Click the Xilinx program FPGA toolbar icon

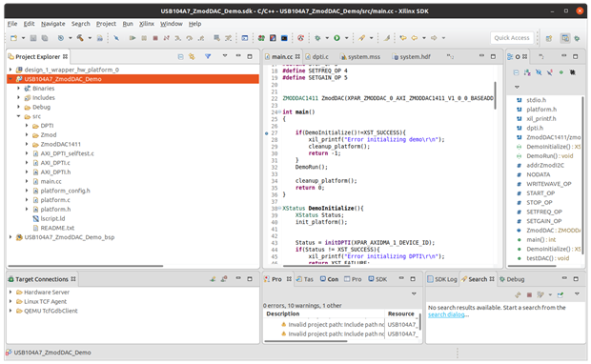pos(261,38)
